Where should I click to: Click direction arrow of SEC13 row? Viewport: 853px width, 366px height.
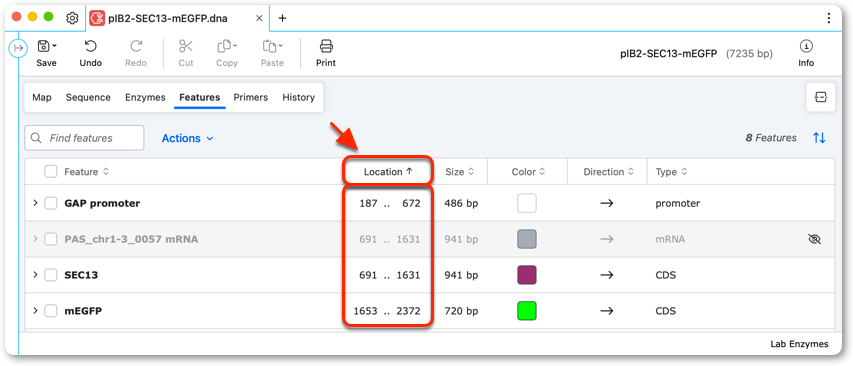607,275
